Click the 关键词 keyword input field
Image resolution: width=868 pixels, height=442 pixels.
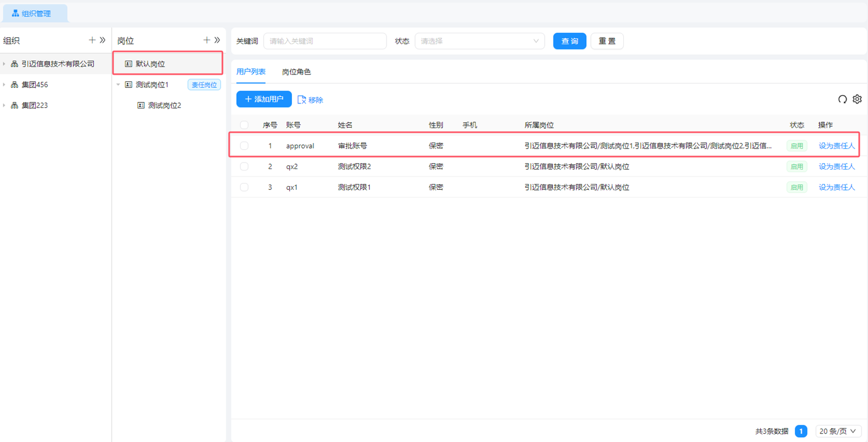point(325,41)
